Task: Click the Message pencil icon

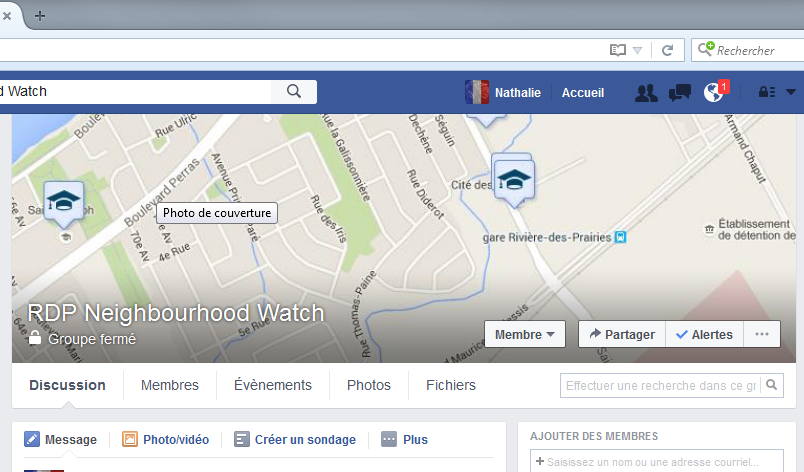Action: [x=32, y=439]
